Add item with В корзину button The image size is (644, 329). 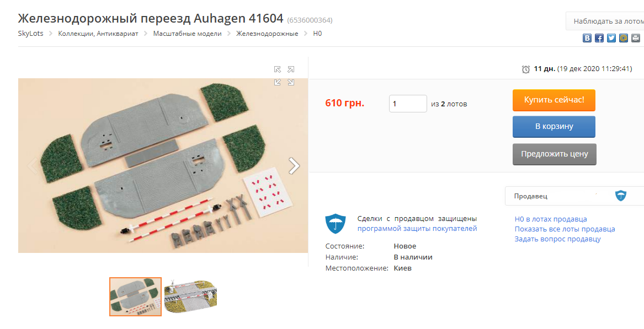pos(553,127)
